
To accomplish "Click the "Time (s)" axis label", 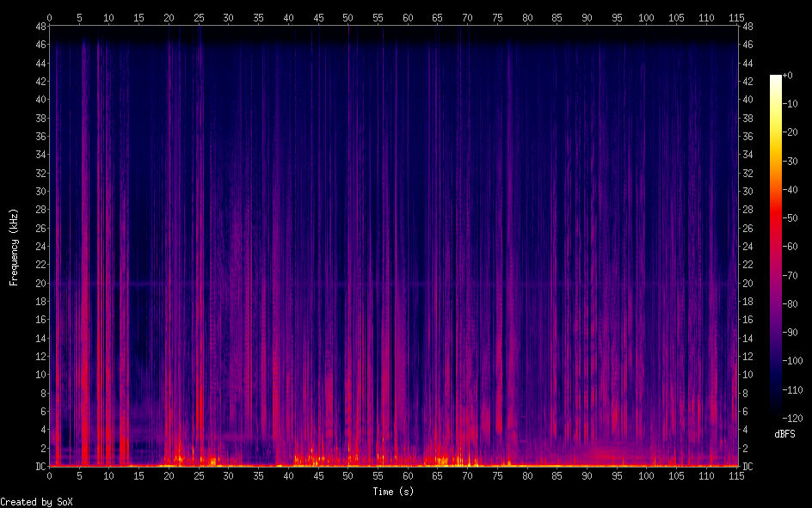I will tap(393, 492).
